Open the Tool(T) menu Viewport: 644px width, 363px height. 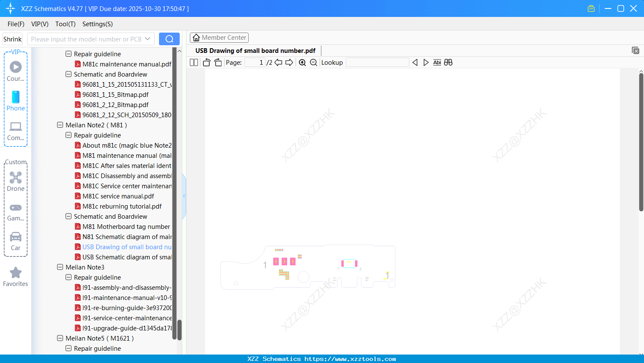tap(66, 24)
